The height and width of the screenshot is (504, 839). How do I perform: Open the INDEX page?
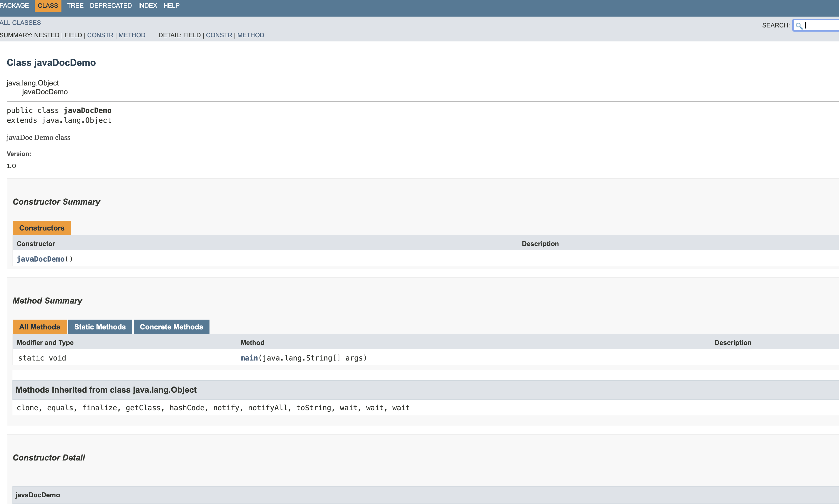pos(148,5)
